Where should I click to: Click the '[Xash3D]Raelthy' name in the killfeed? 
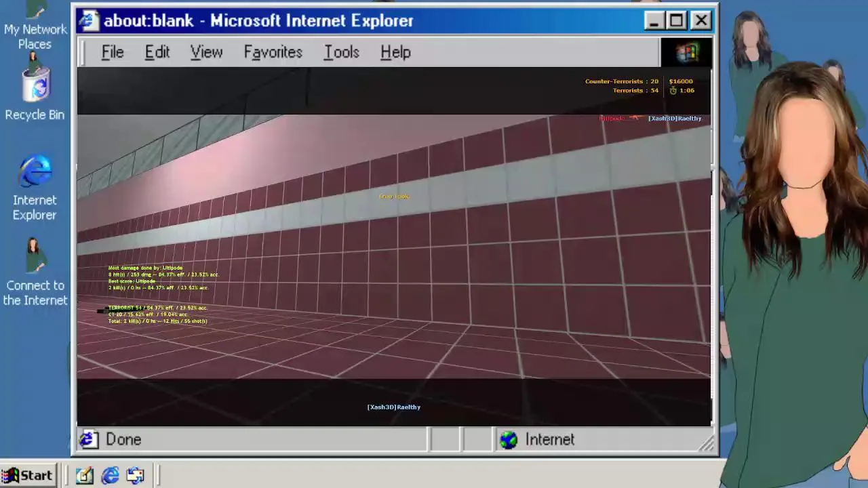675,119
